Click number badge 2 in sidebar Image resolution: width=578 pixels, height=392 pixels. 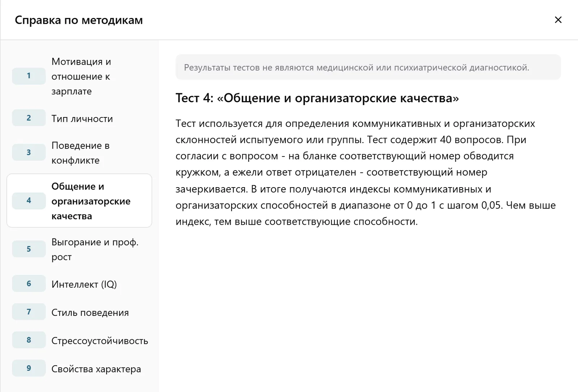point(29,118)
